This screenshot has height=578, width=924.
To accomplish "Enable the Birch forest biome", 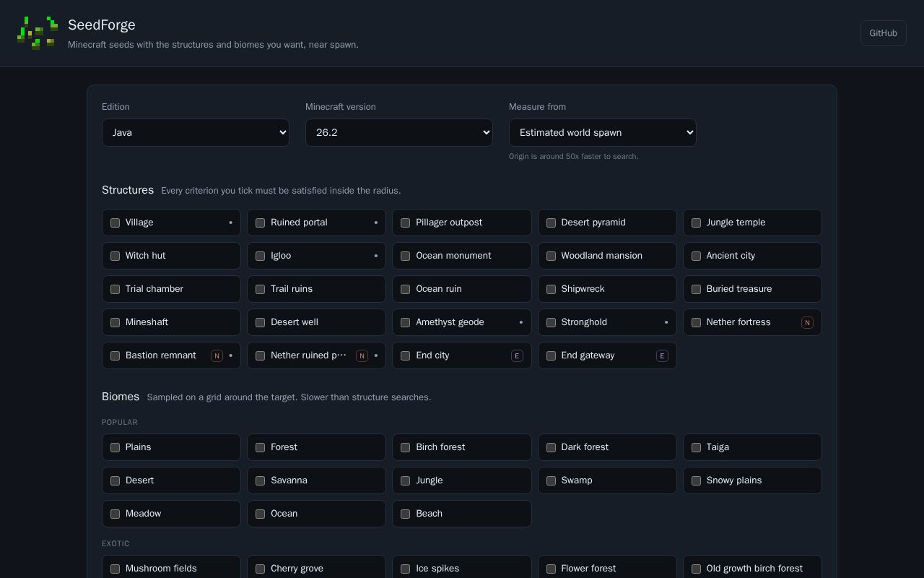I will [405, 447].
